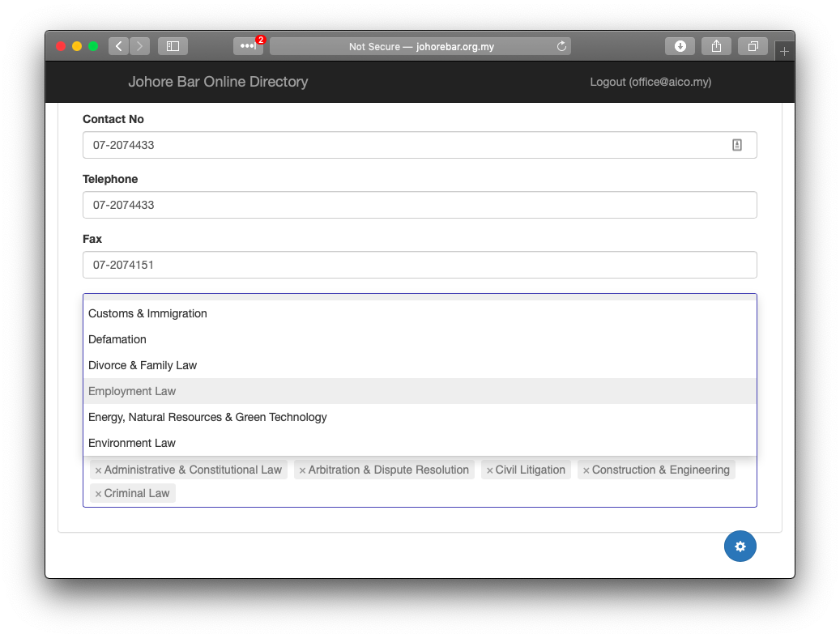Select Employment Law from the dropdown list

point(132,391)
